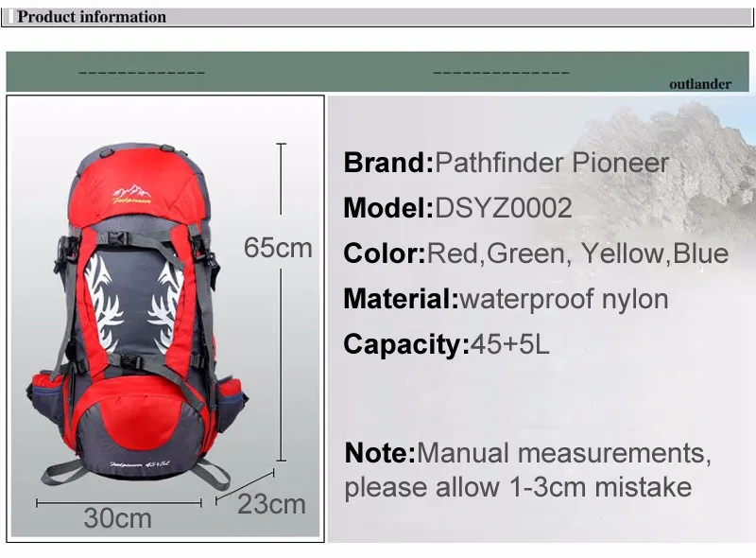Click the Color: Red, Green, Yellow, Blue line
The height and width of the screenshot is (558, 756).
[x=536, y=253]
